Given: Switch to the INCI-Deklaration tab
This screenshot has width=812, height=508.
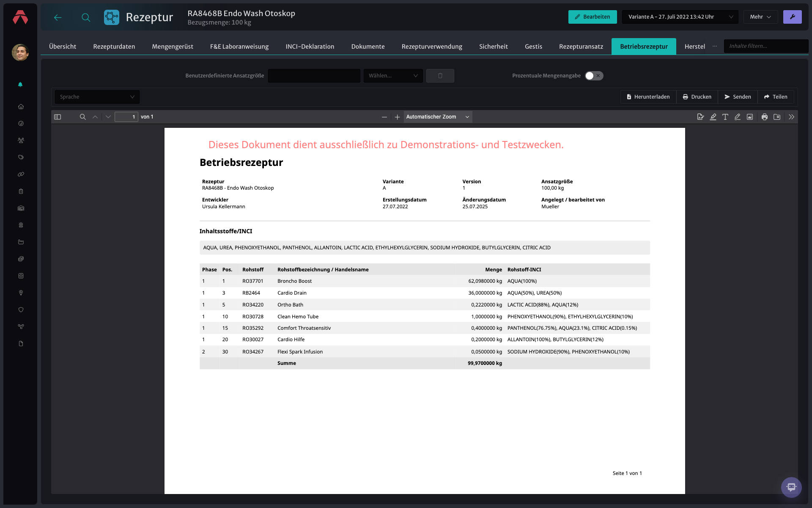Looking at the screenshot, I should pyautogui.click(x=310, y=47).
